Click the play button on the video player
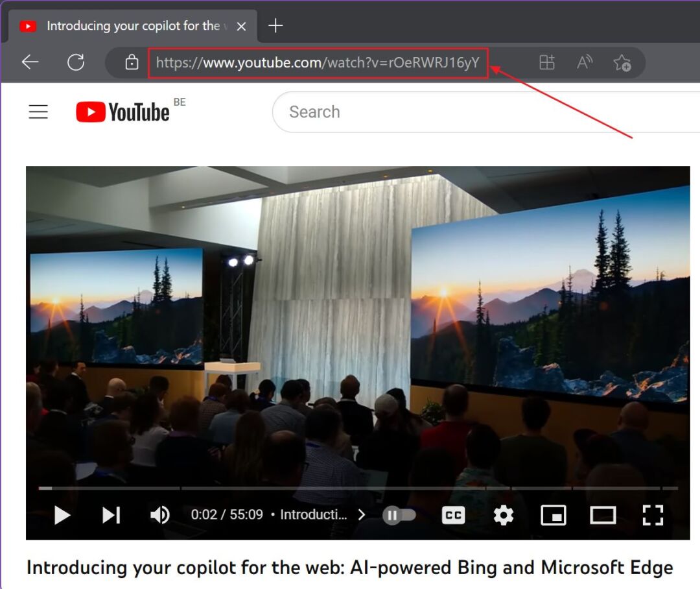This screenshot has height=589, width=700. [x=62, y=514]
